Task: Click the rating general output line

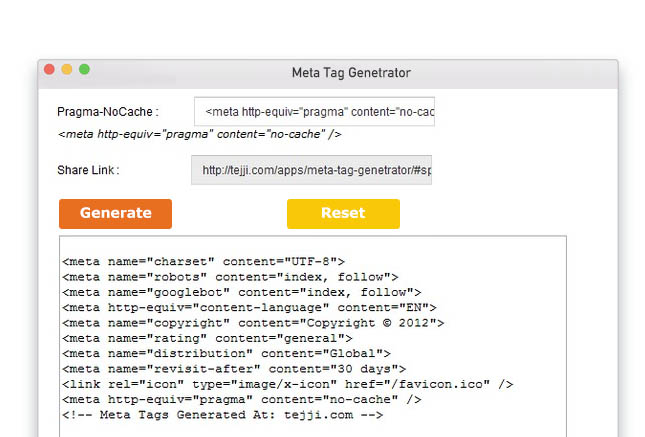Action: point(207,338)
